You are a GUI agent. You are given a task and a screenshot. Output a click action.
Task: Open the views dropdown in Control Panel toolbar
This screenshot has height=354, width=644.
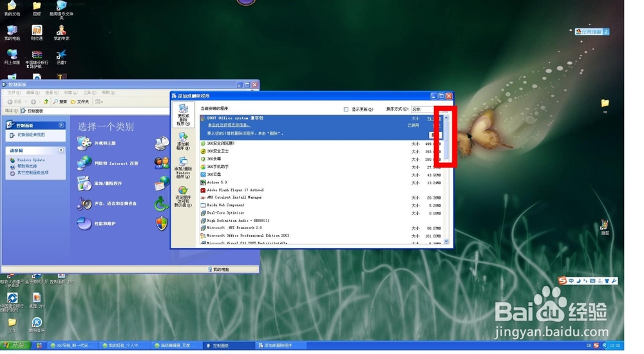tap(99, 102)
